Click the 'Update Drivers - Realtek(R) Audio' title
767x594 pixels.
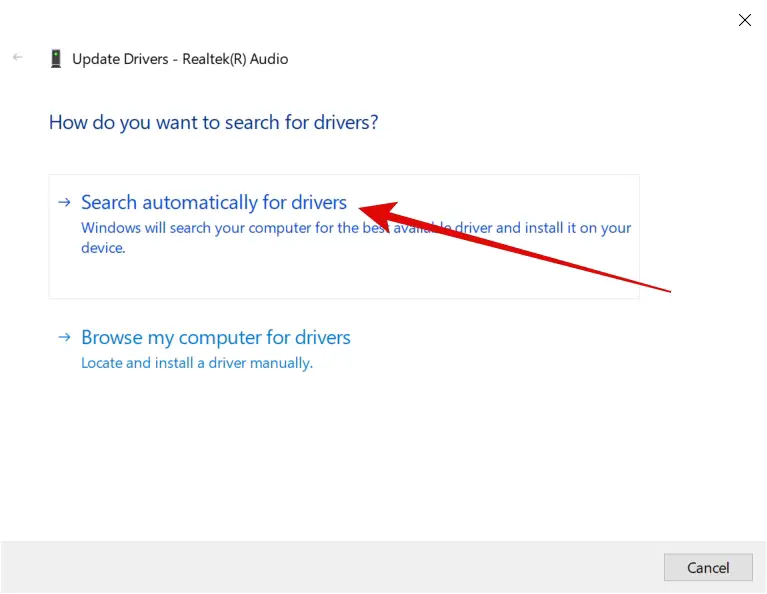pyautogui.click(x=180, y=59)
